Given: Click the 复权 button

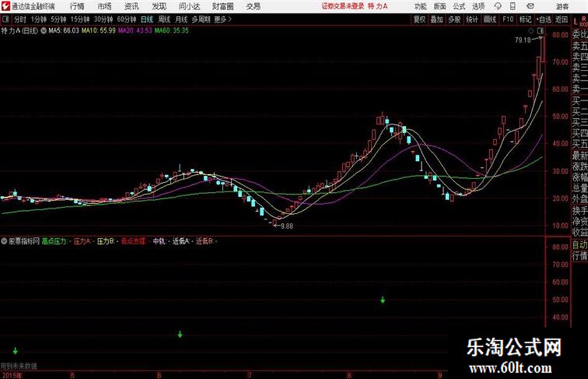Looking at the screenshot, I should click(419, 19).
